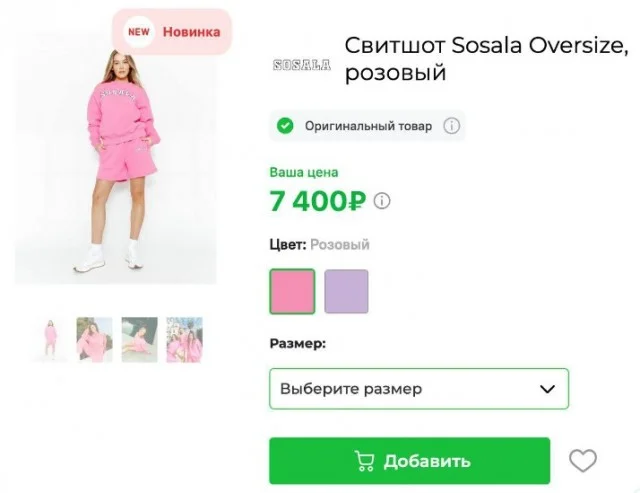Click the SOSALA brand logo
This screenshot has width=640, height=493.
point(302,64)
